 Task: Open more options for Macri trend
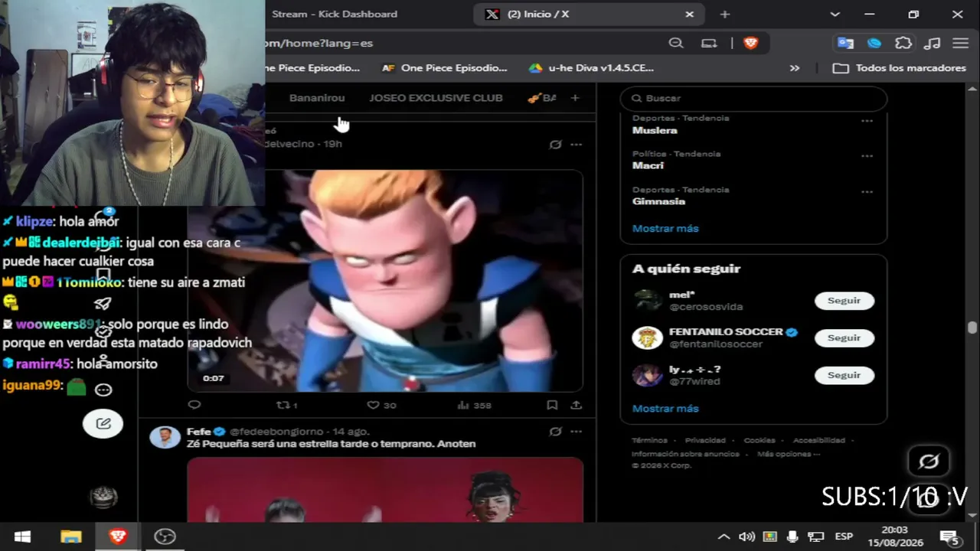(x=867, y=156)
